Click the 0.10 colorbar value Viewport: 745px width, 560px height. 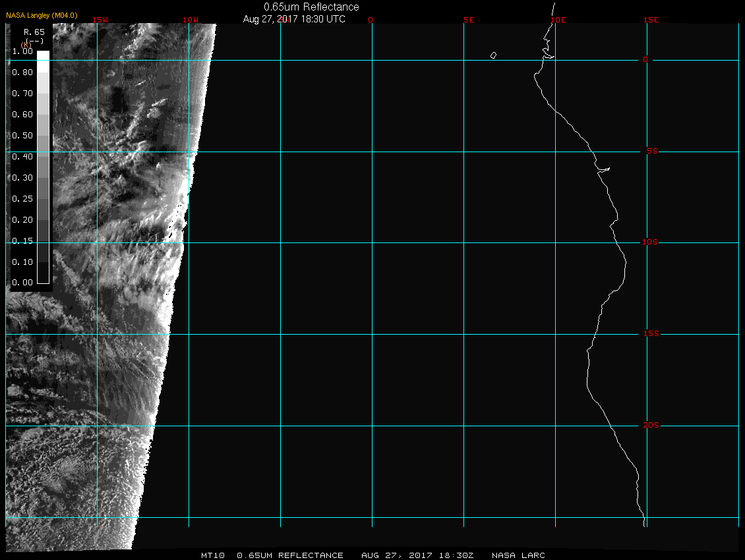tap(22, 262)
